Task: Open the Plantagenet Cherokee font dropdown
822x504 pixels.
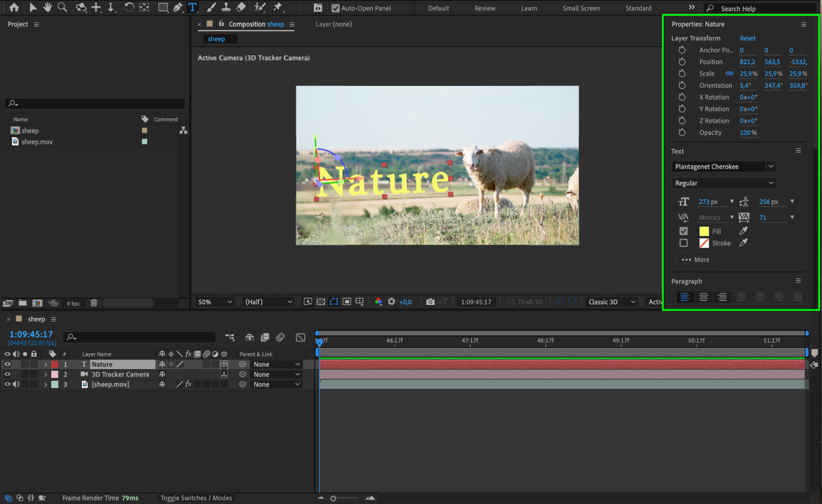Action: pos(771,166)
